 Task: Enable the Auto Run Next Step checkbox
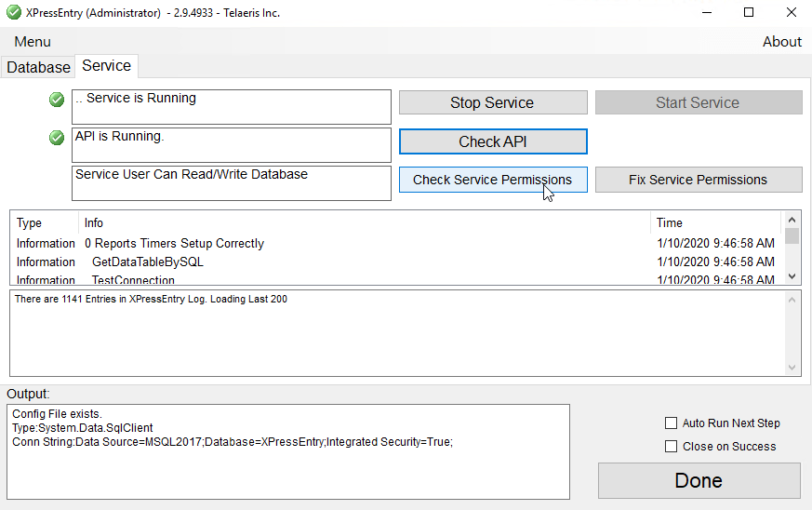(x=671, y=423)
